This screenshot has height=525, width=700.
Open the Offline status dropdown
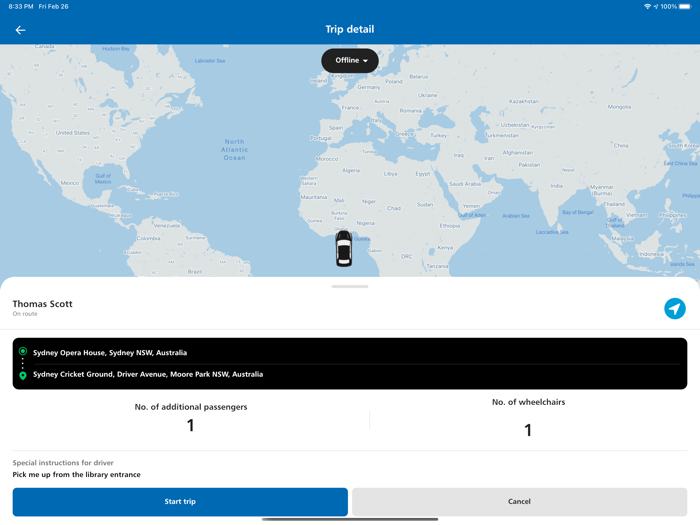coord(350,61)
